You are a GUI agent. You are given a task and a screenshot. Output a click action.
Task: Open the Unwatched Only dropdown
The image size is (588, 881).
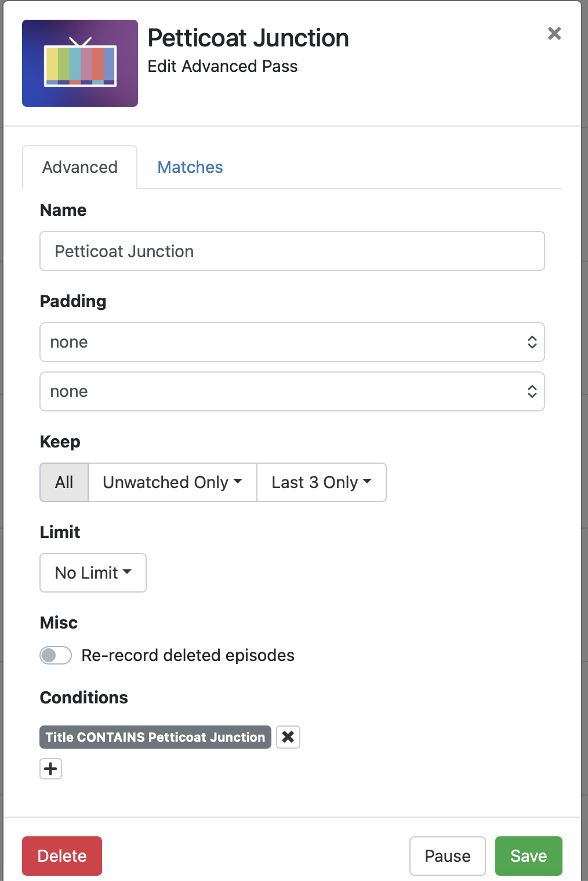(x=172, y=482)
